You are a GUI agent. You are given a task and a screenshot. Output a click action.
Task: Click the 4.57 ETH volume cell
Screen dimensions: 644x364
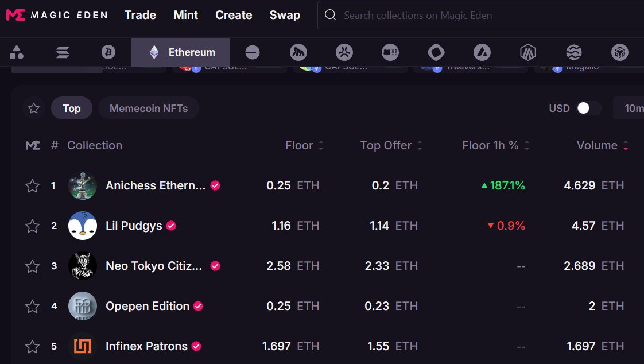tap(598, 226)
